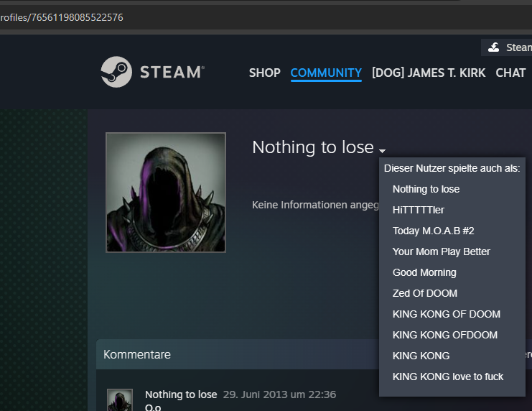Click the profile name Nothing to lose

click(312, 147)
